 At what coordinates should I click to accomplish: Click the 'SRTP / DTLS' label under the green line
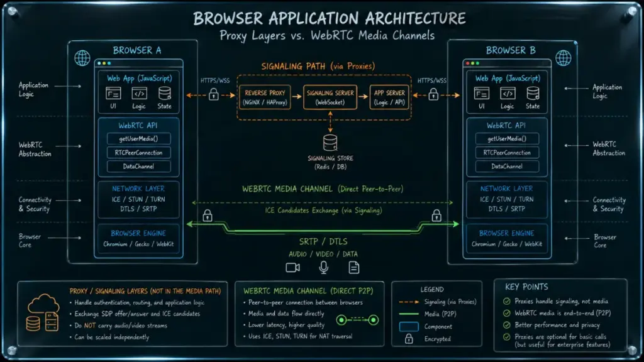pyautogui.click(x=323, y=241)
